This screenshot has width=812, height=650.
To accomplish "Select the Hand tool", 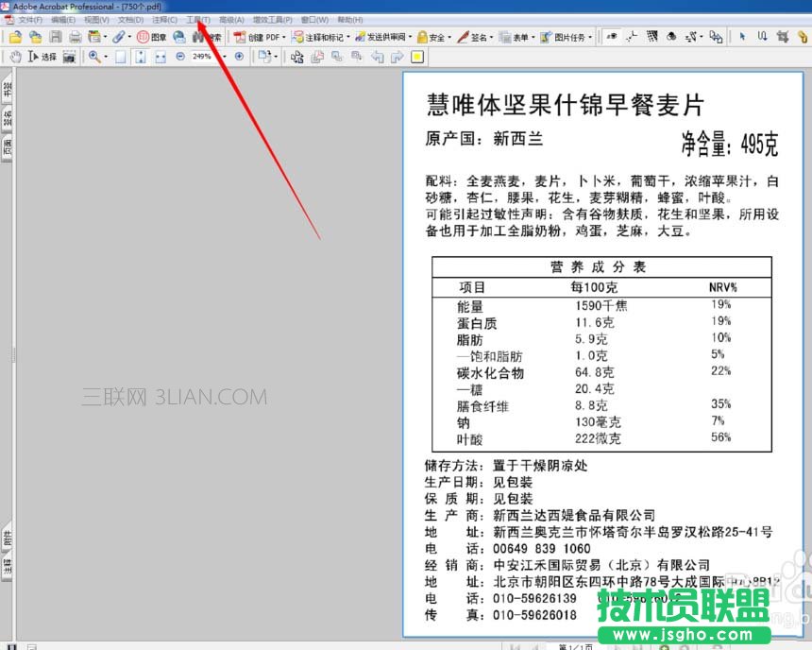I will (15, 57).
